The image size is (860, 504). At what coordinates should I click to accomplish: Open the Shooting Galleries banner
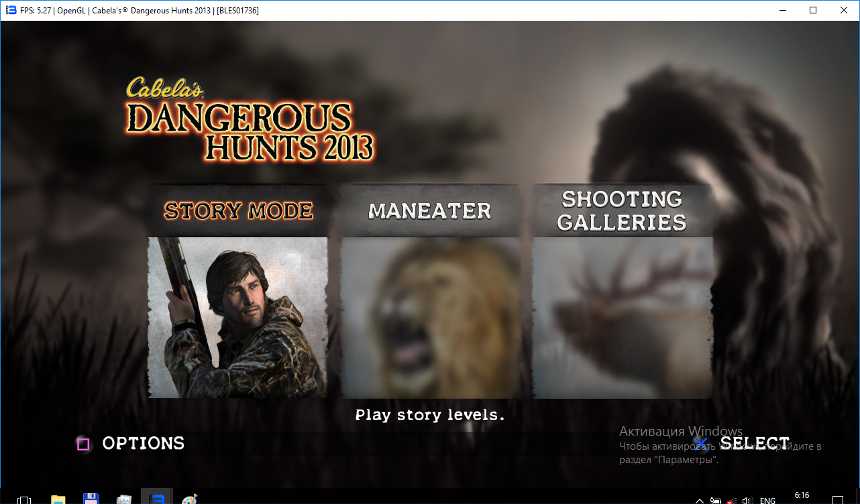pyautogui.click(x=622, y=210)
